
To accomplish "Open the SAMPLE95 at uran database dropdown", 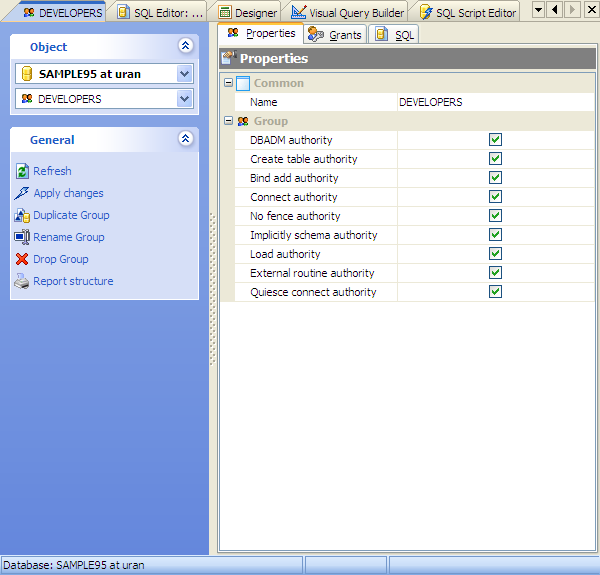I will click(x=184, y=74).
